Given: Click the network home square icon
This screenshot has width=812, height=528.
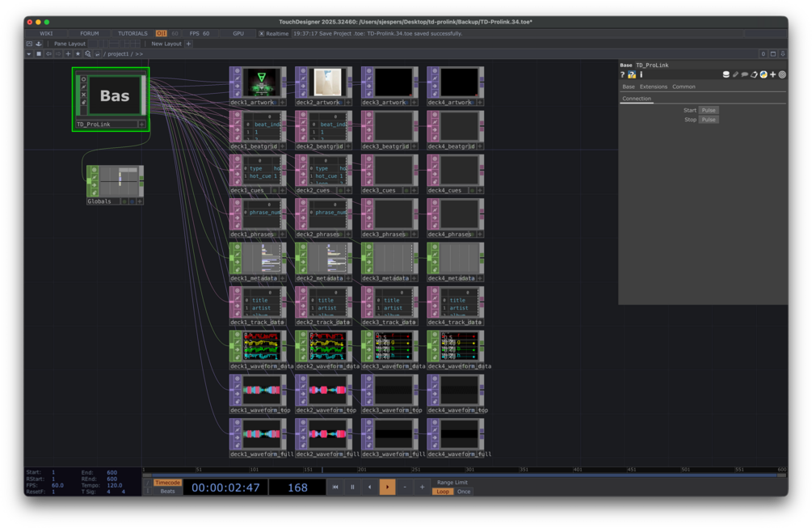Looking at the screenshot, I should [39, 54].
